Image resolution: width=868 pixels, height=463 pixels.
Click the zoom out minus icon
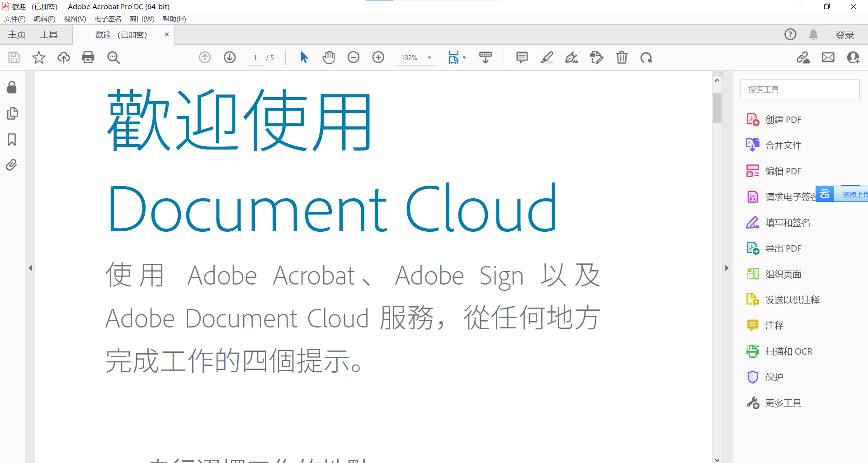(354, 57)
